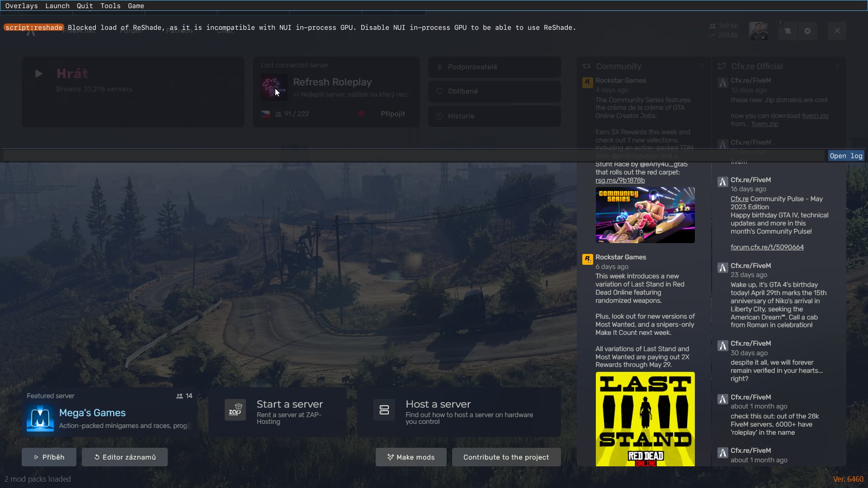868x488 pixels.
Task: Open the Host a server card
Action: (459, 412)
